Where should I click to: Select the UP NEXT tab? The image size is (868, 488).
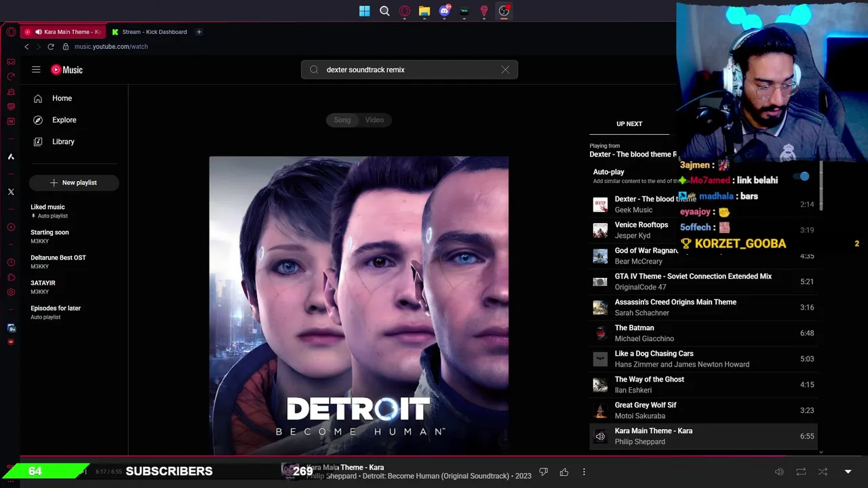pyautogui.click(x=629, y=124)
